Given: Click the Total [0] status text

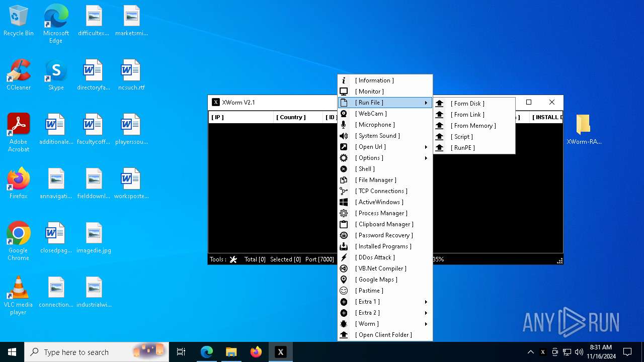Looking at the screenshot, I should point(255,259).
